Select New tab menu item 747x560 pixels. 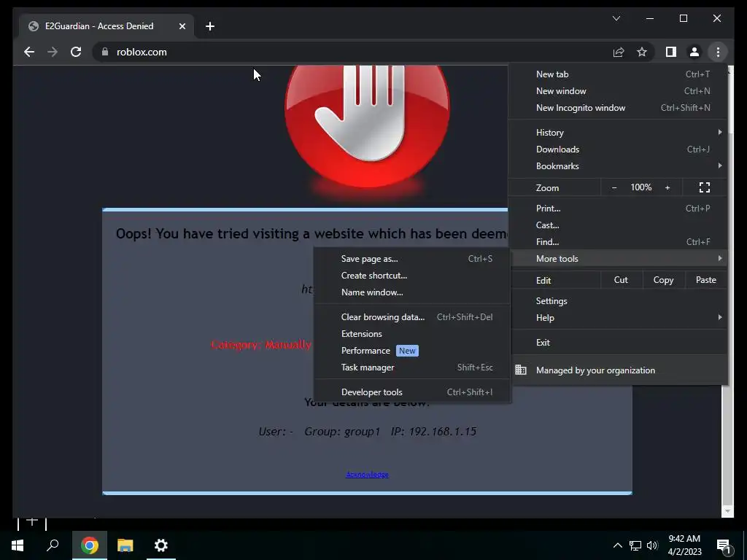pyautogui.click(x=618, y=74)
